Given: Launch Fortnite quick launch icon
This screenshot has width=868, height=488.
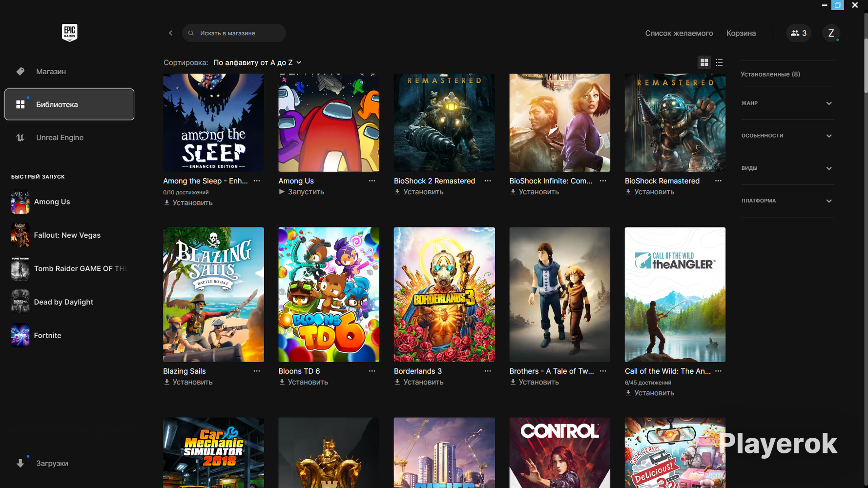Looking at the screenshot, I should pos(20,336).
